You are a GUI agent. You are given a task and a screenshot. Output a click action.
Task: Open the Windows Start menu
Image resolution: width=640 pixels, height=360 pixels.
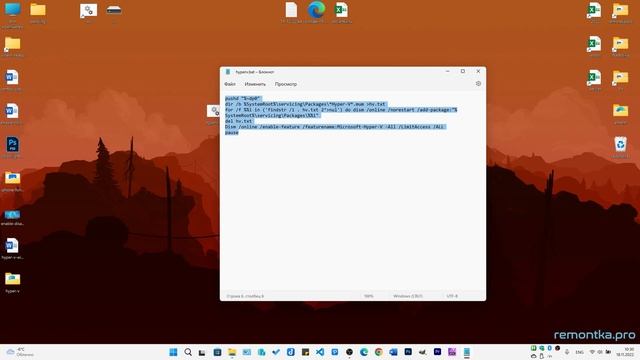pos(173,352)
